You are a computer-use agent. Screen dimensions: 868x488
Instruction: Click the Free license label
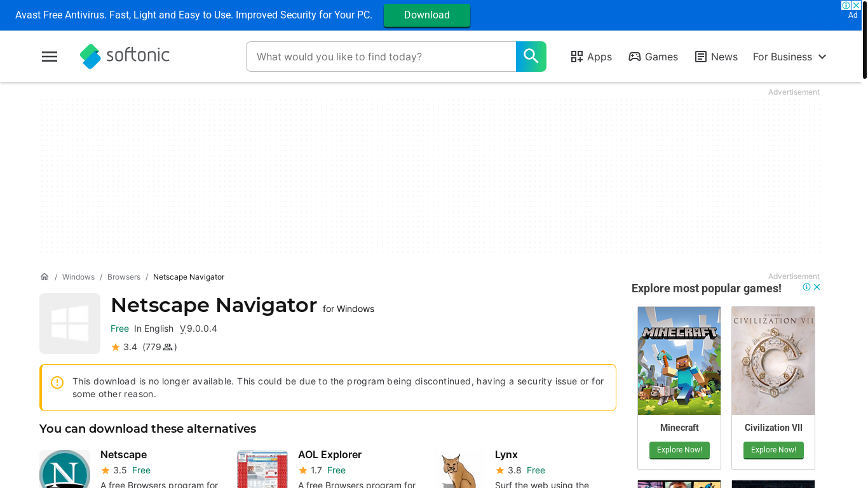point(119,329)
